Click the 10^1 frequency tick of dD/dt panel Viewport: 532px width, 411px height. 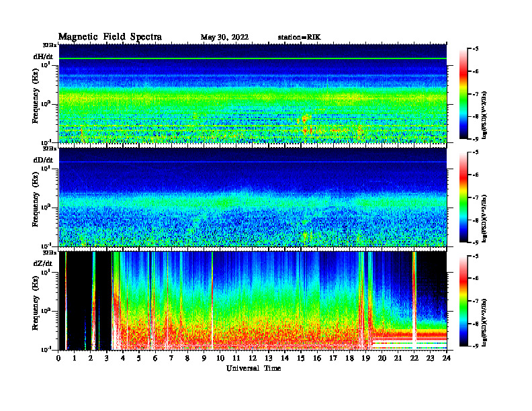(46, 168)
